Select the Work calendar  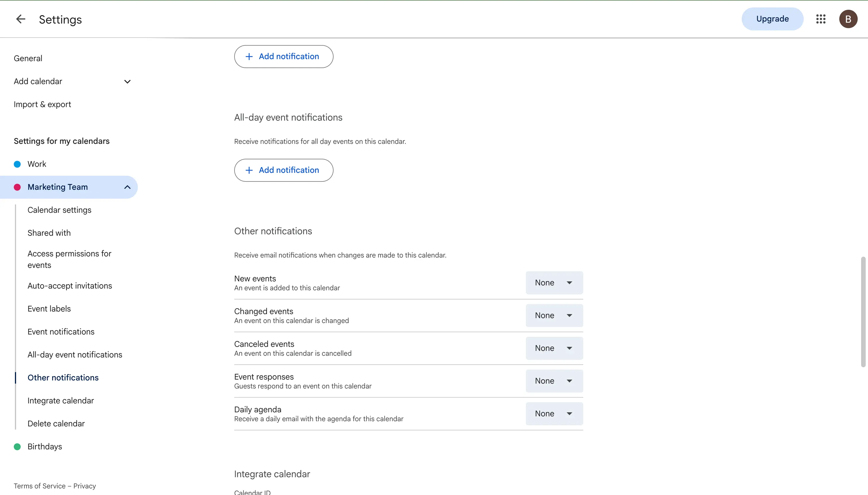[37, 164]
